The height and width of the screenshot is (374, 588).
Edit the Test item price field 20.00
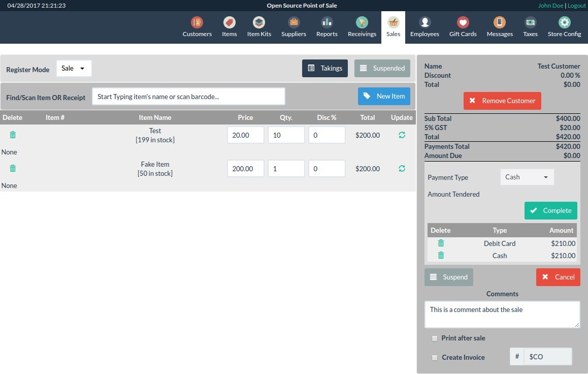[x=246, y=135]
